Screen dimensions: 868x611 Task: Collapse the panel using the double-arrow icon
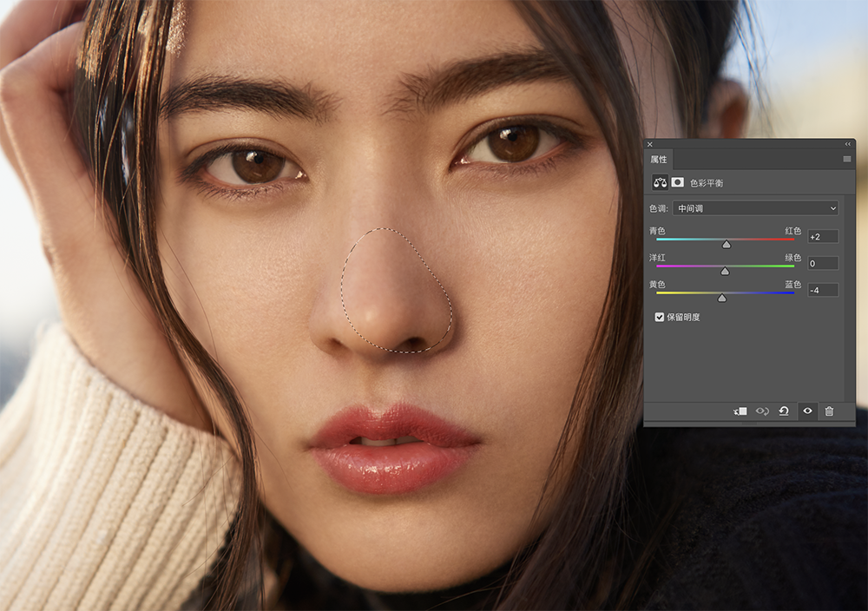click(x=847, y=144)
